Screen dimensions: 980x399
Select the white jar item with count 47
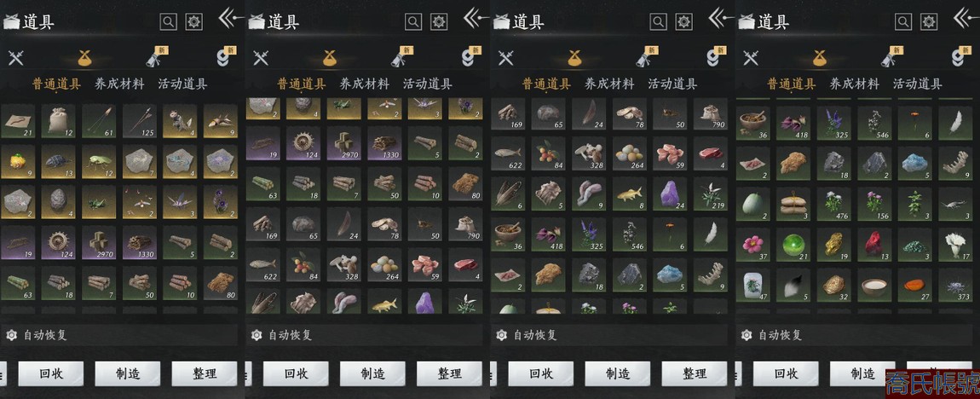click(x=753, y=286)
